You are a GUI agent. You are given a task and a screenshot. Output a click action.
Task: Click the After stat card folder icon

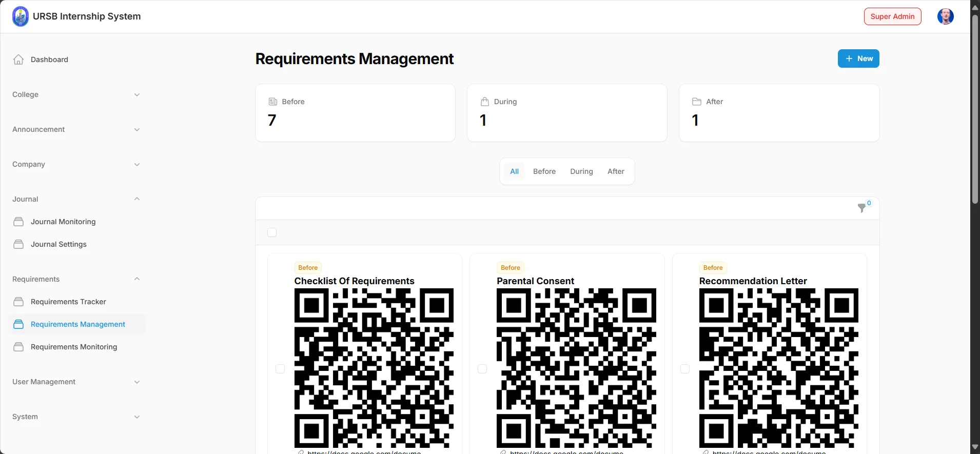[x=697, y=102]
